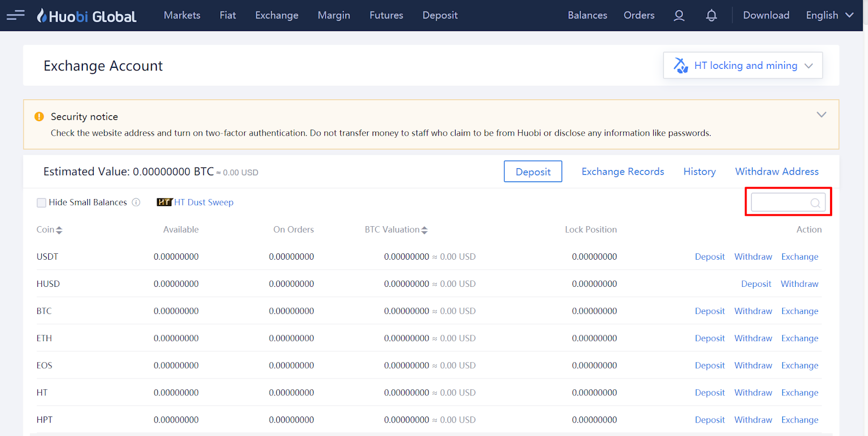Image resolution: width=868 pixels, height=436 pixels.
Task: View account History
Action: click(699, 171)
